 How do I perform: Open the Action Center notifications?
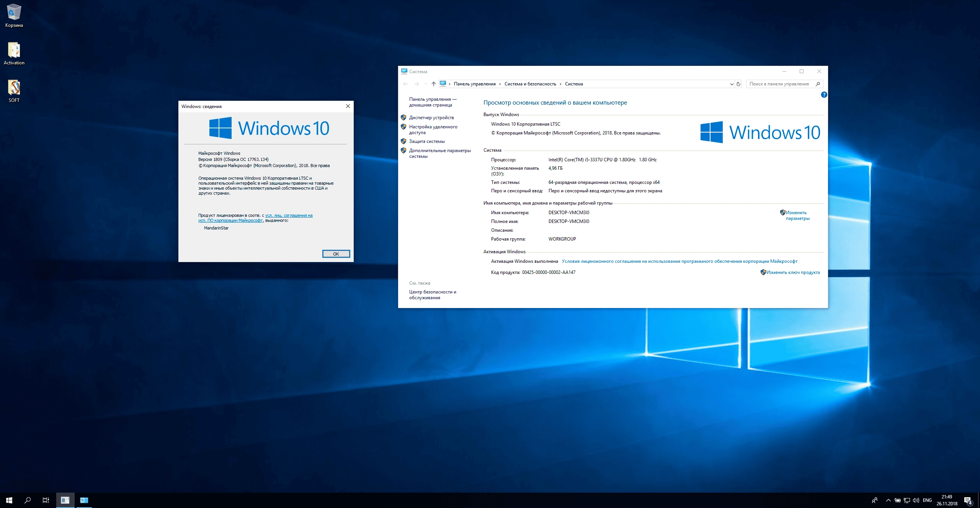tap(968, 500)
